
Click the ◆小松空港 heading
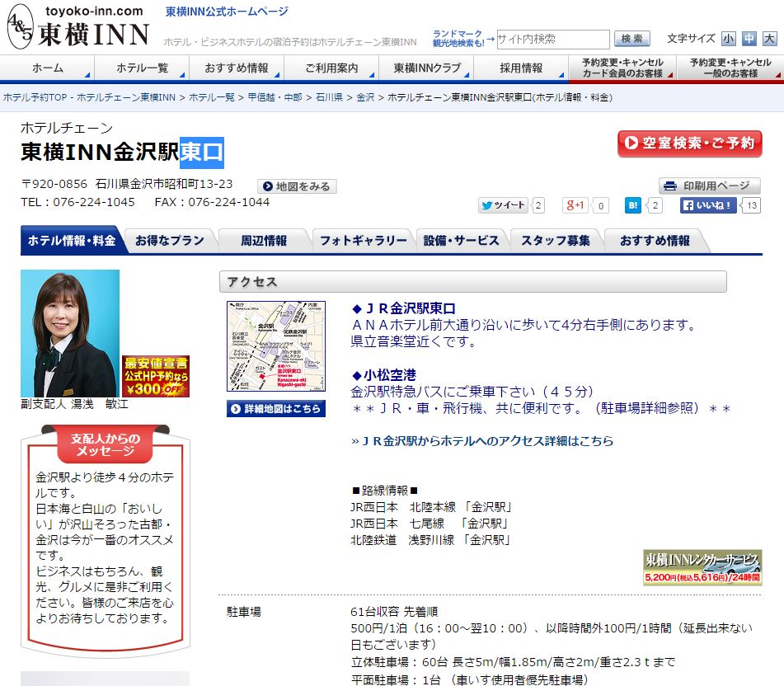click(x=384, y=375)
